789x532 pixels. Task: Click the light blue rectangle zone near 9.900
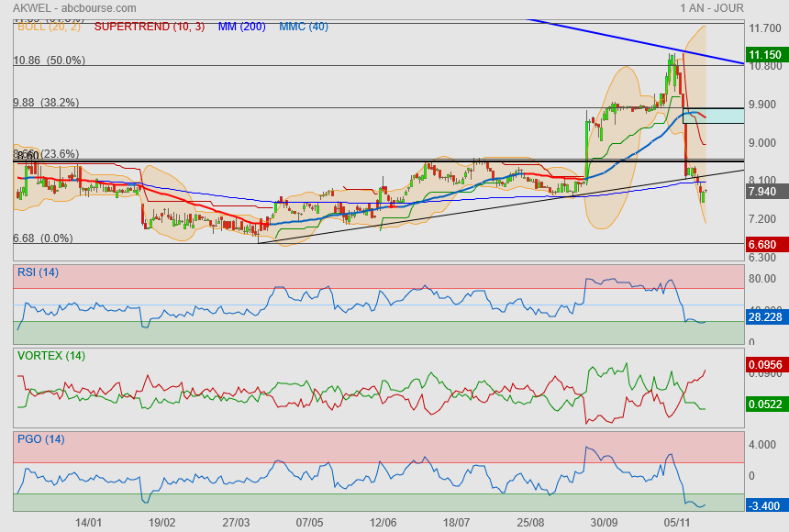point(713,116)
